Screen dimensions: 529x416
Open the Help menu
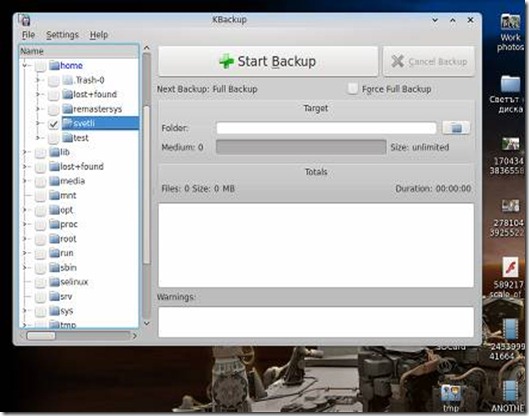pyautogui.click(x=99, y=35)
